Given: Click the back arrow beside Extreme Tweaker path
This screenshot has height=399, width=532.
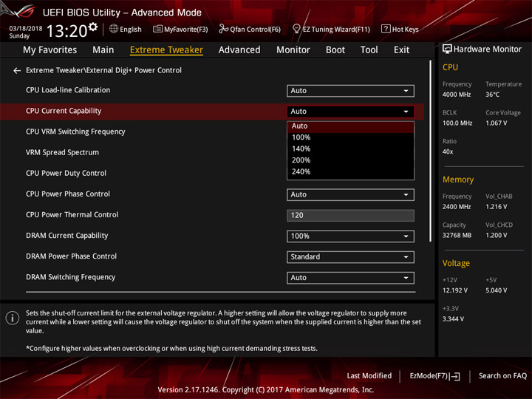Looking at the screenshot, I should (x=16, y=71).
